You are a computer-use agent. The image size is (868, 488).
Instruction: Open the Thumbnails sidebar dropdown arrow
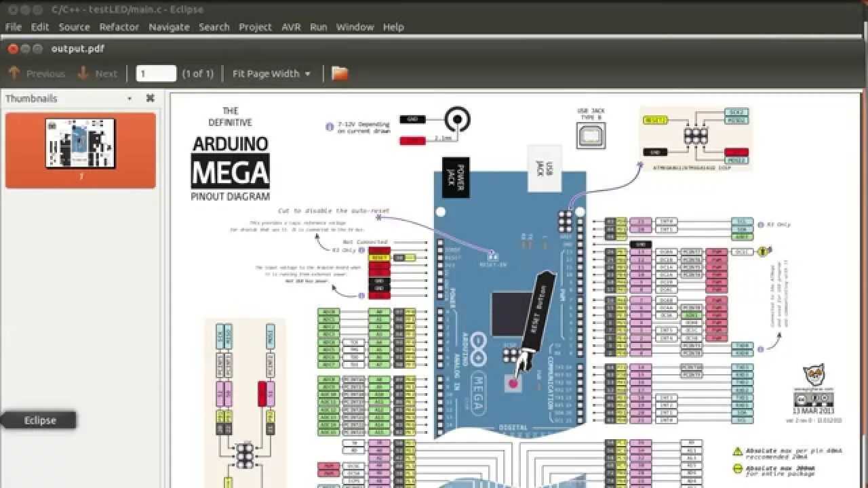pyautogui.click(x=130, y=99)
